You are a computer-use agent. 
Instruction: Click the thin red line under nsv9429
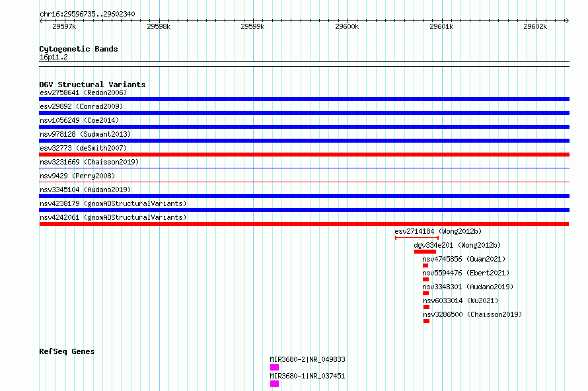coord(304,182)
